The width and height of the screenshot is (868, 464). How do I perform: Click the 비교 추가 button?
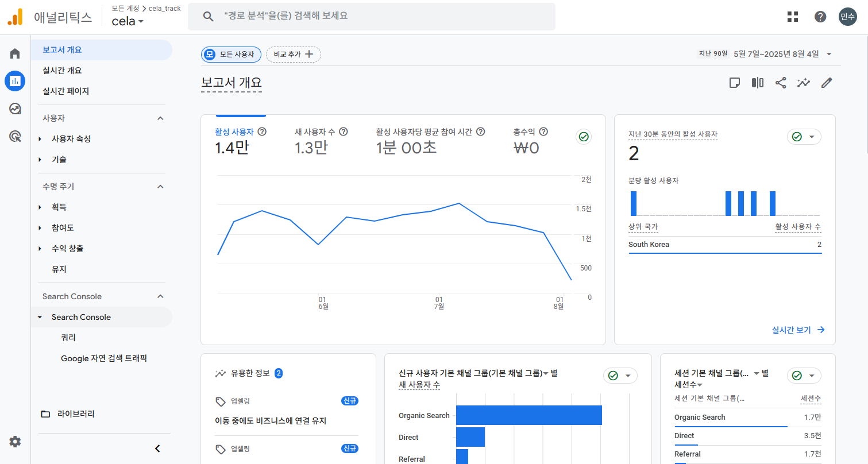pos(294,55)
